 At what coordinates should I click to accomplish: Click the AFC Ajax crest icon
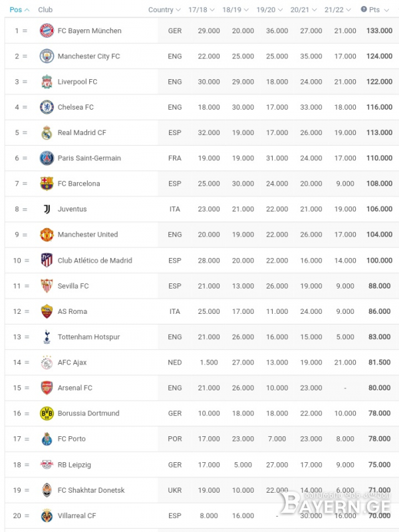tap(47, 362)
